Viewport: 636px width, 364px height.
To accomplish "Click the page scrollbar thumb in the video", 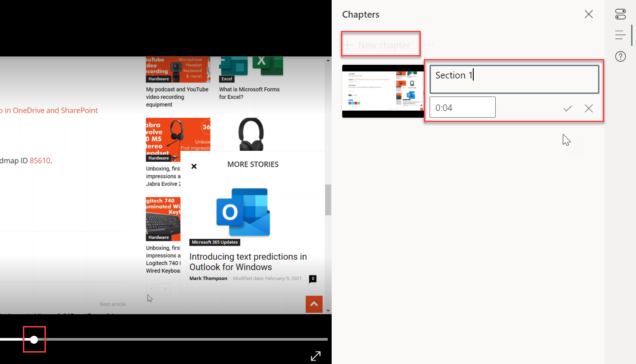I will coord(328,200).
